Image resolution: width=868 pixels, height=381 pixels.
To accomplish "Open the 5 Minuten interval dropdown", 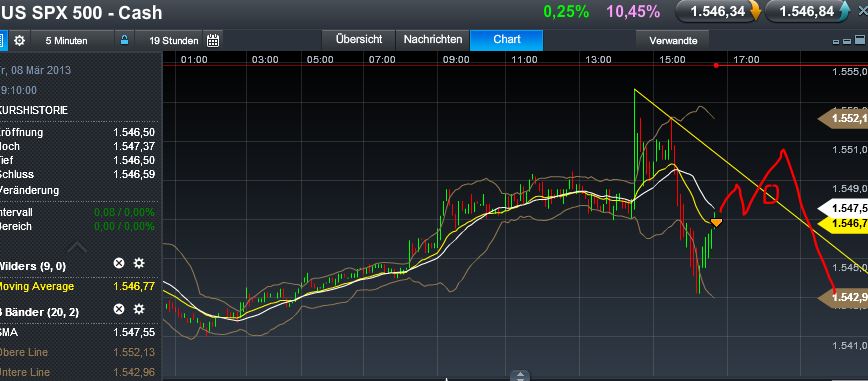I will [x=66, y=40].
